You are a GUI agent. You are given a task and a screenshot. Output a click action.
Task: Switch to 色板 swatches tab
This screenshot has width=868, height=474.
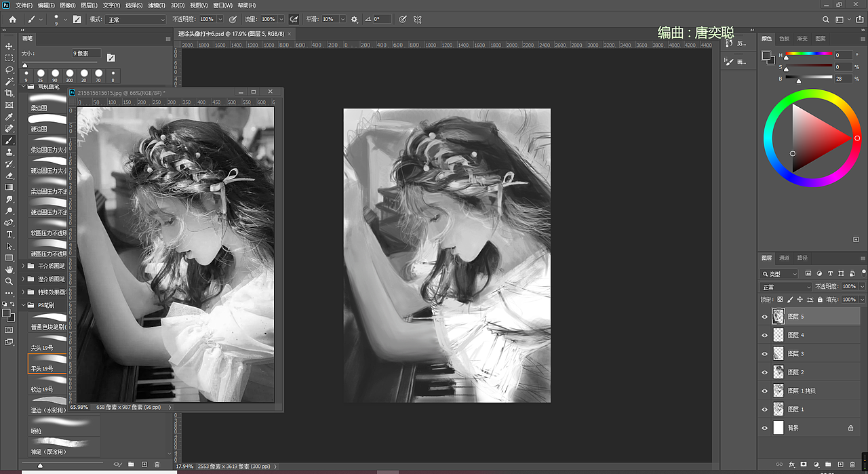(784, 39)
